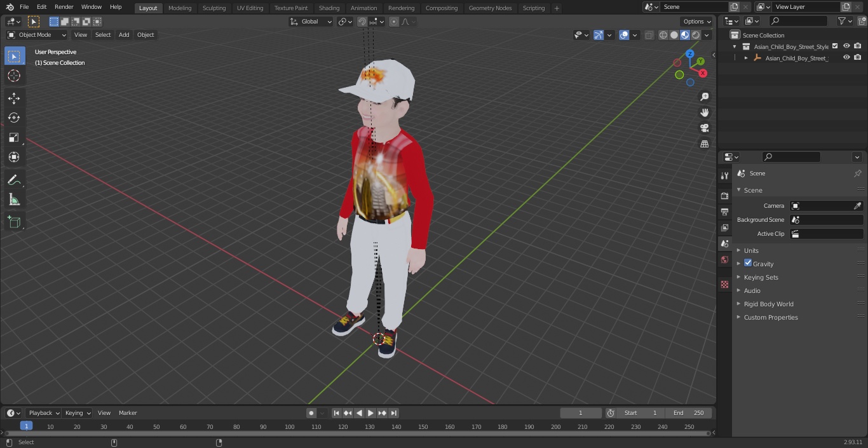Switch to material preview shading

(x=685, y=35)
